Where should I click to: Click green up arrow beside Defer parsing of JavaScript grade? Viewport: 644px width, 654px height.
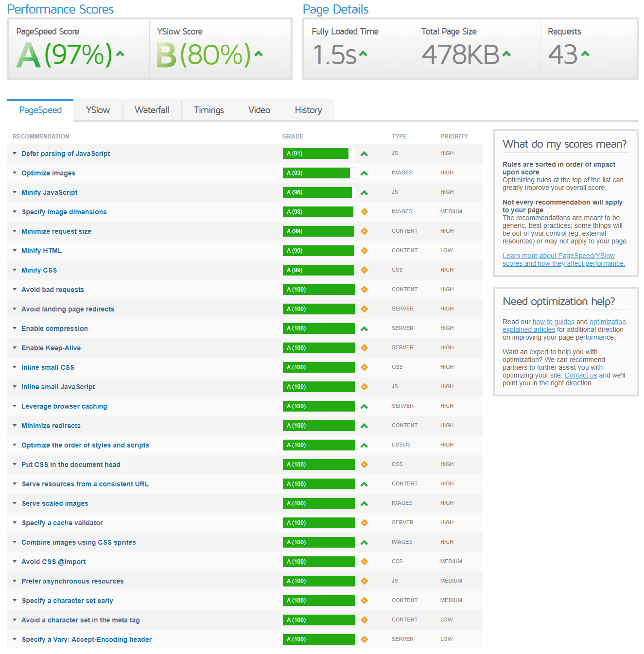click(364, 154)
